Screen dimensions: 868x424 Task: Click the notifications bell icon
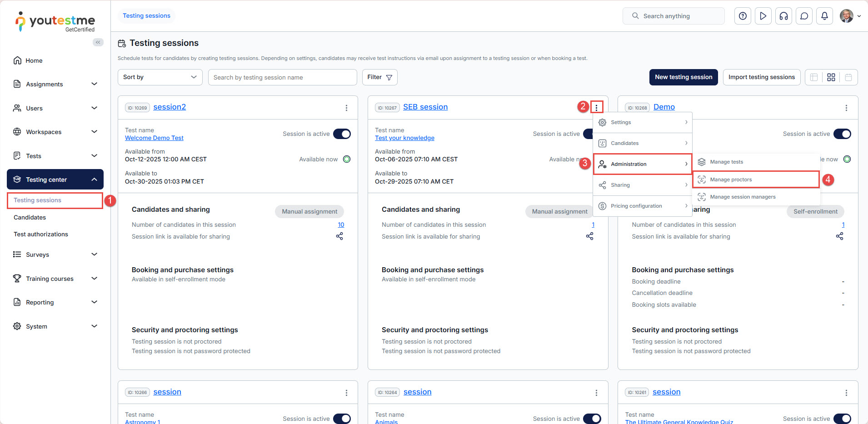[824, 16]
